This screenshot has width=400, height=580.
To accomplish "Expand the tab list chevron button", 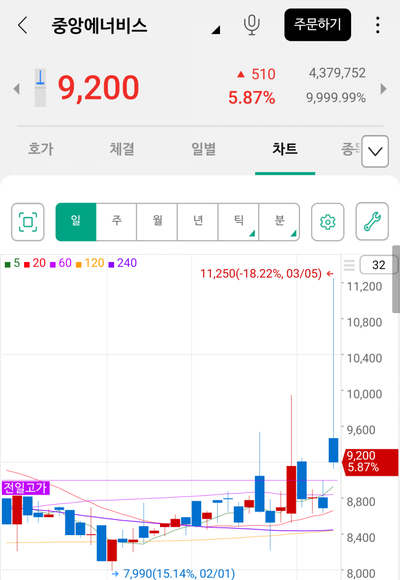I will (375, 151).
